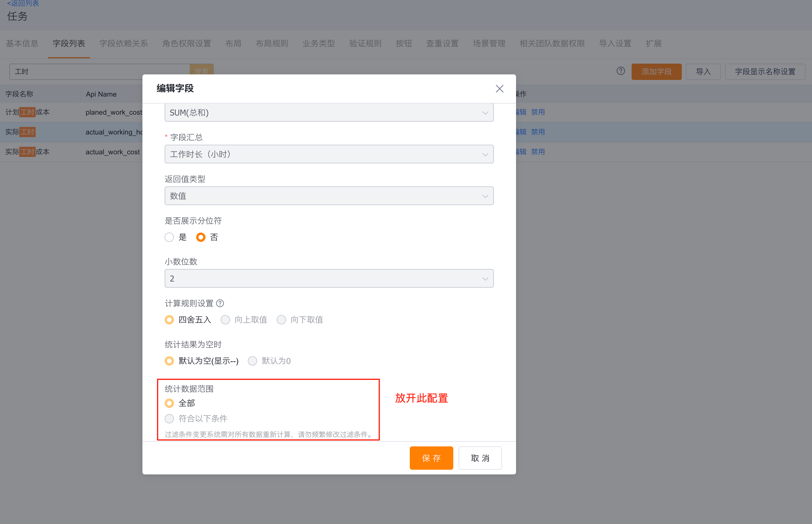
Task: Select the 向上取值 rounding option
Action: (225, 319)
